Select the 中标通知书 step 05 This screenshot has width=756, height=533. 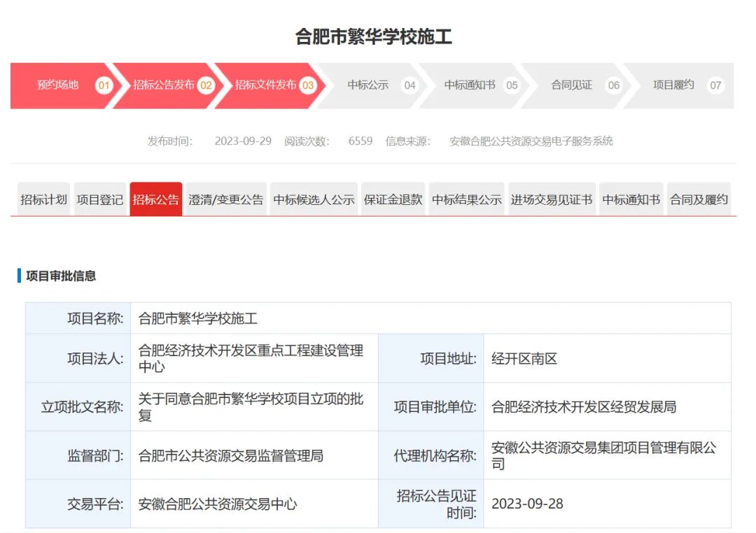click(x=475, y=86)
